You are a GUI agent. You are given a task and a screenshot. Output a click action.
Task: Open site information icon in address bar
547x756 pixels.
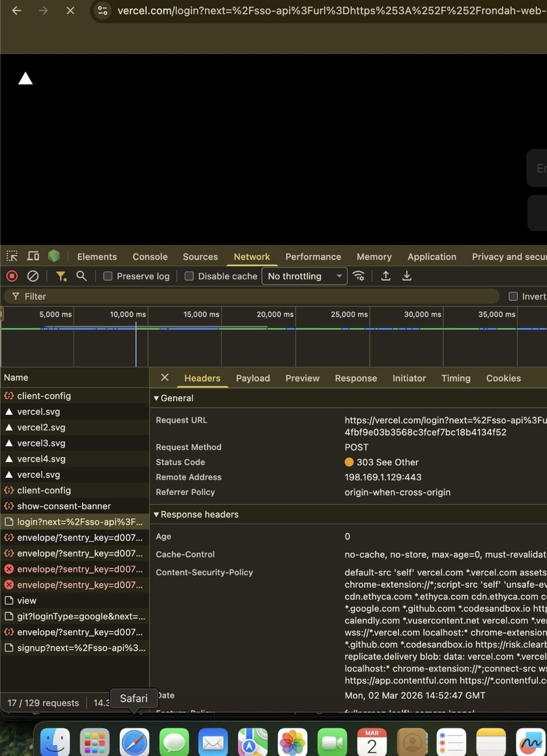click(103, 10)
